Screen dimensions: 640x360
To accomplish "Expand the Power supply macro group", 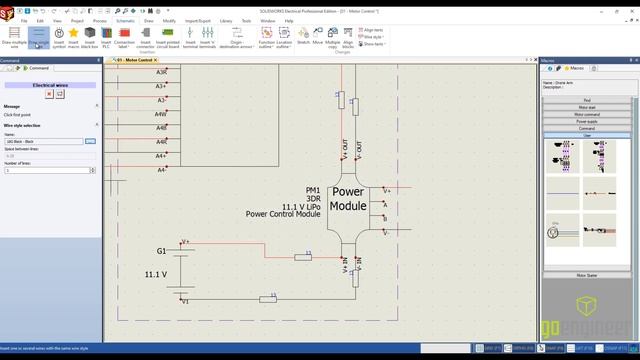I will pyautogui.click(x=587, y=121).
